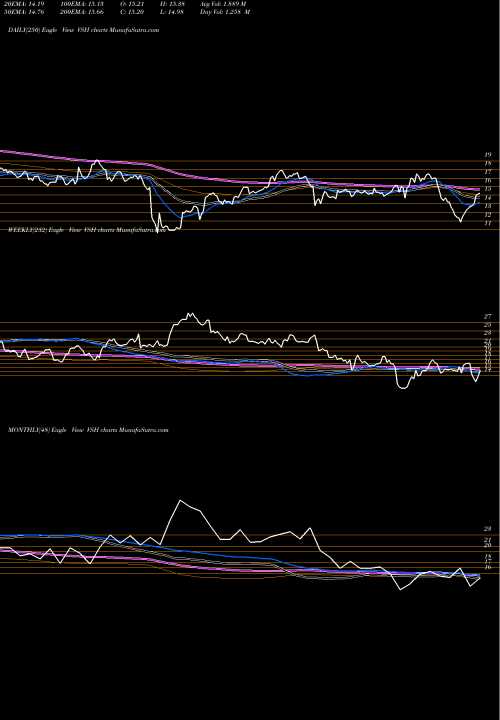Click the 19 price label on daily chart
This screenshot has height=720, width=500.
pyautogui.click(x=488, y=155)
